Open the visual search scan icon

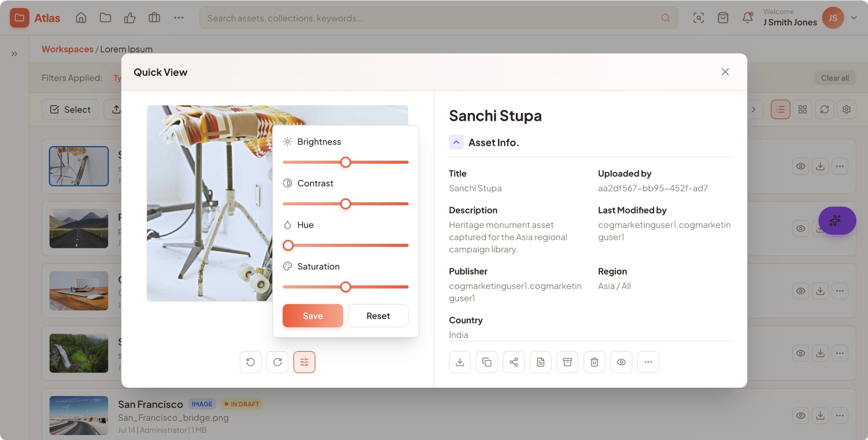tap(698, 18)
